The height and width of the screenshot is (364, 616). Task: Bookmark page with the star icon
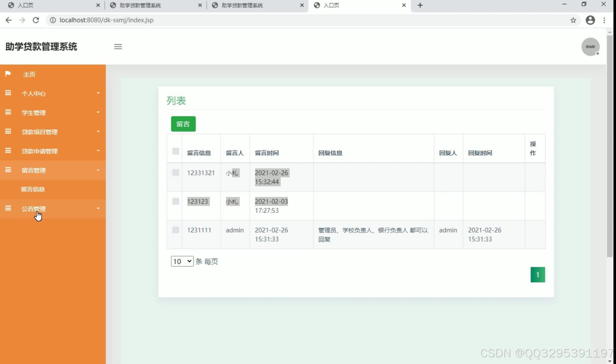(573, 20)
